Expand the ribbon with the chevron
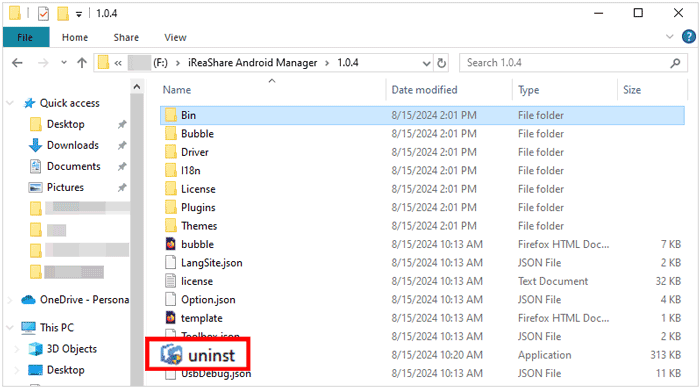The image size is (700, 388). (x=670, y=37)
